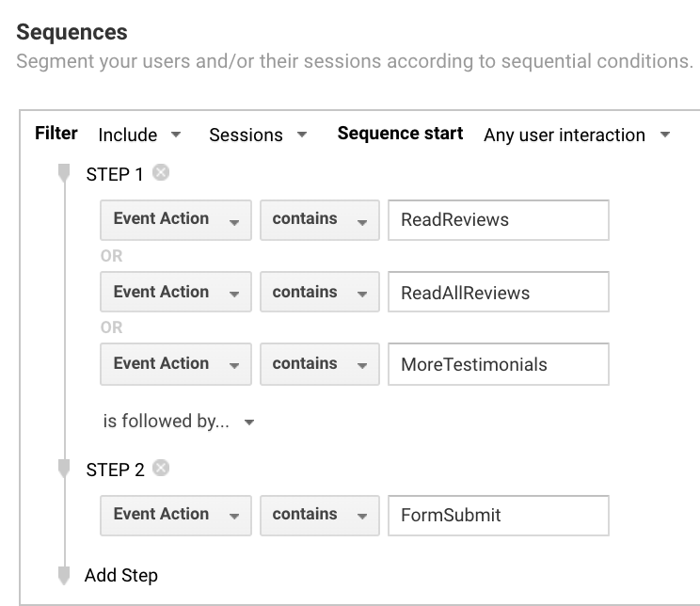Click the Step 2 sequence marker icon

64,469
